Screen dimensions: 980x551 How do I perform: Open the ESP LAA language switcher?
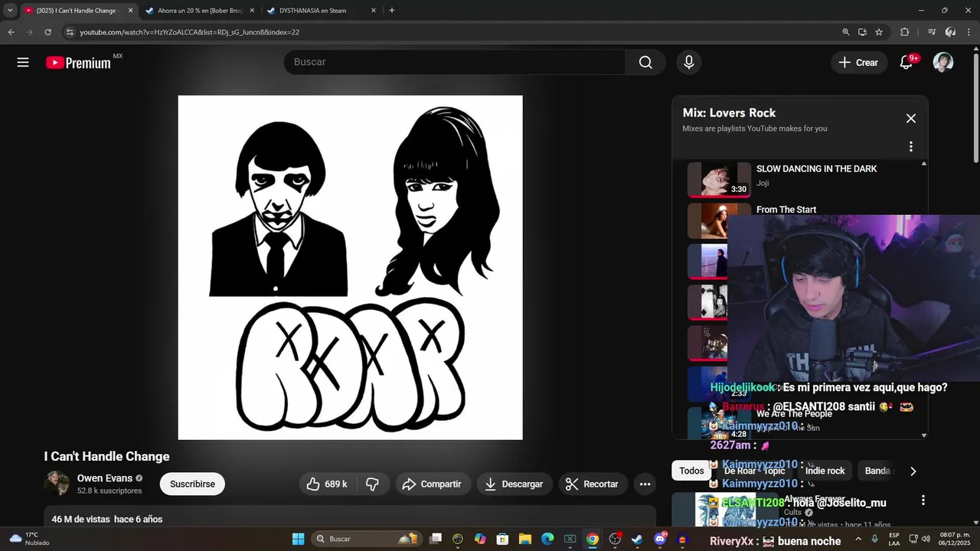(x=894, y=540)
